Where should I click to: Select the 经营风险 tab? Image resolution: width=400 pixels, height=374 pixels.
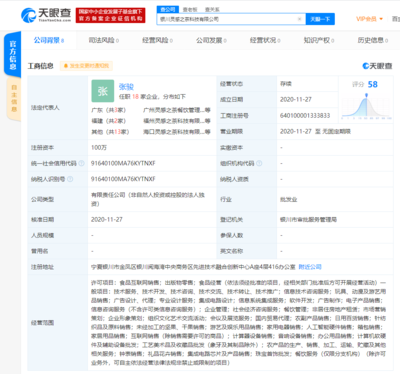[x=157, y=40]
